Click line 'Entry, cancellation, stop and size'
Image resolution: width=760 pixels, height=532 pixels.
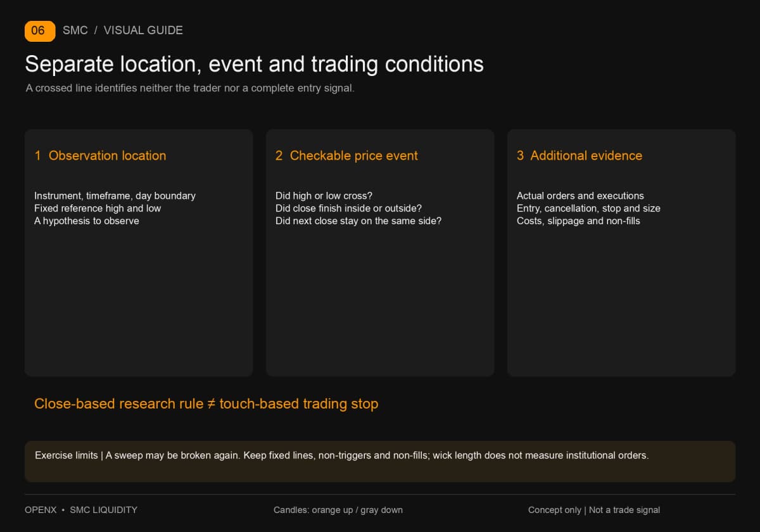pyautogui.click(x=588, y=208)
